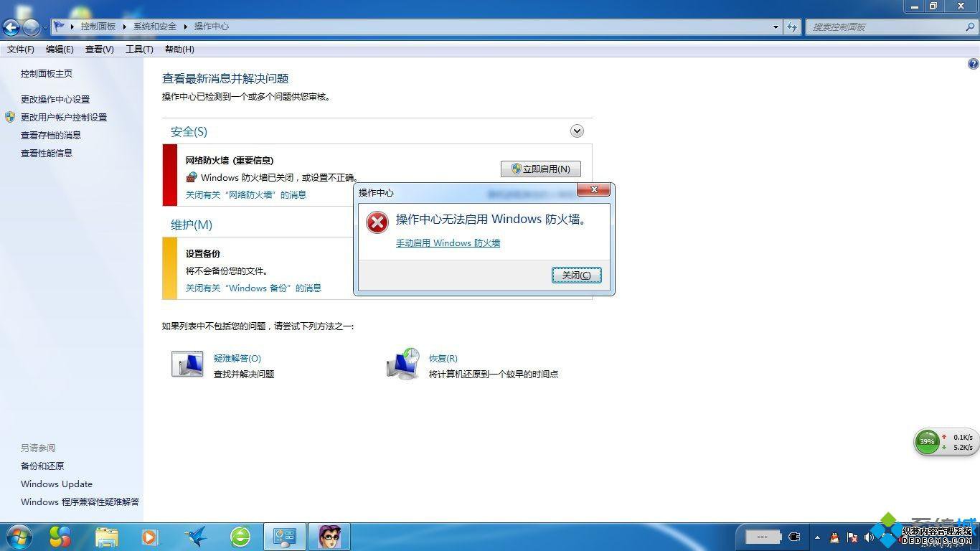
Task: Open 备份和还原 link
Action: 42,466
